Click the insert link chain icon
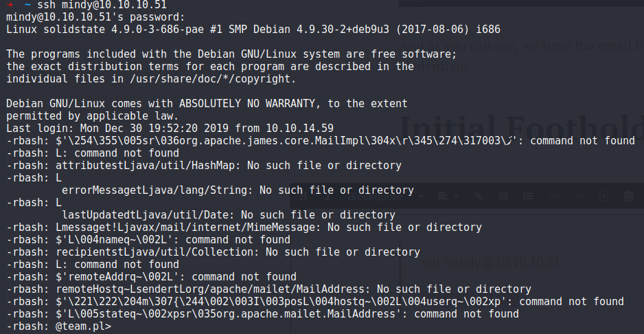Viewport: 644px width, 334px height. click(x=478, y=196)
